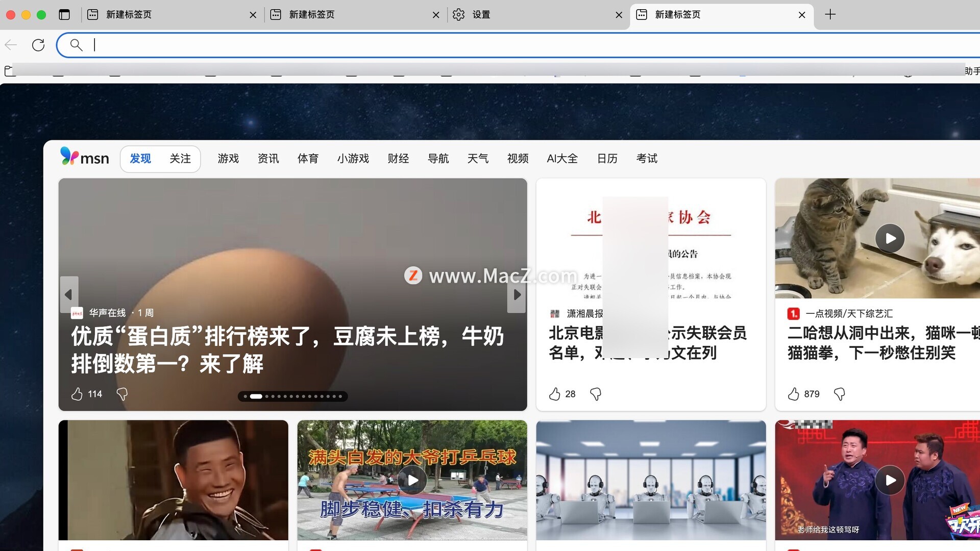The image size is (980, 551).
Task: Open the tab actions sidebar icon
Action: coord(64,15)
